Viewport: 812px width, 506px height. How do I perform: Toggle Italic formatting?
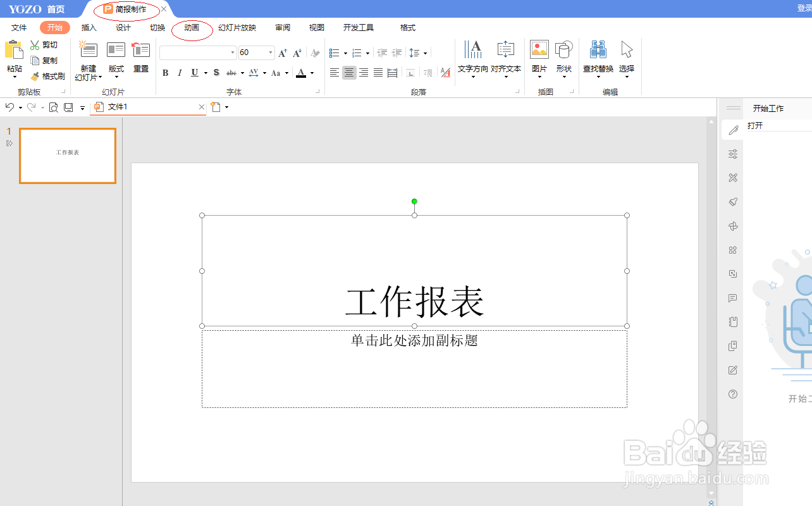[180, 73]
